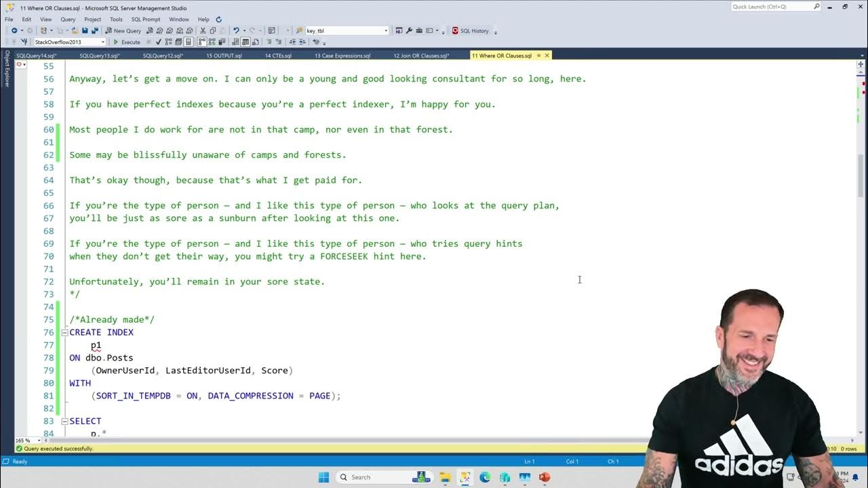Click the Find in files icon
The width and height of the screenshot is (868, 488).
[299, 30]
